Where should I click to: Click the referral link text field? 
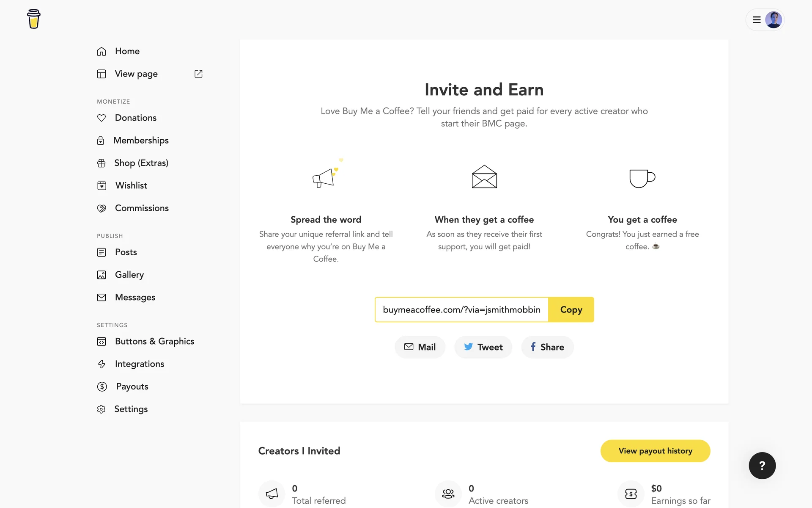point(461,310)
